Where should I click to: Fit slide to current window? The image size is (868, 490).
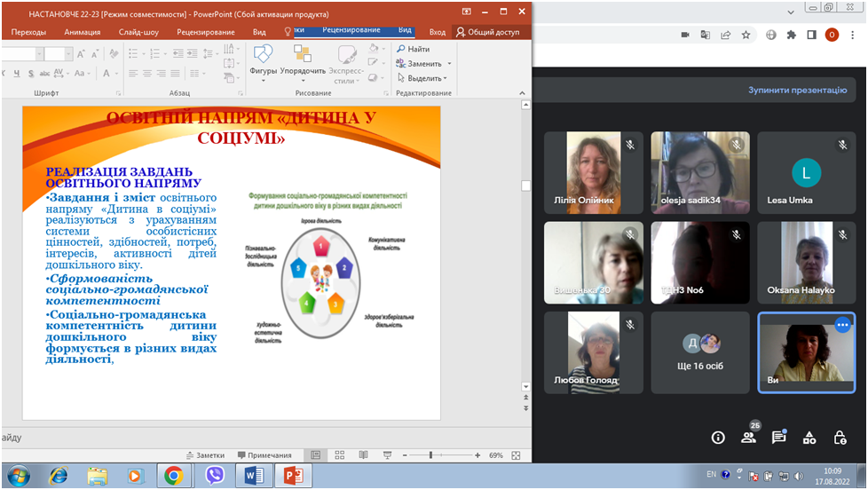click(516, 455)
